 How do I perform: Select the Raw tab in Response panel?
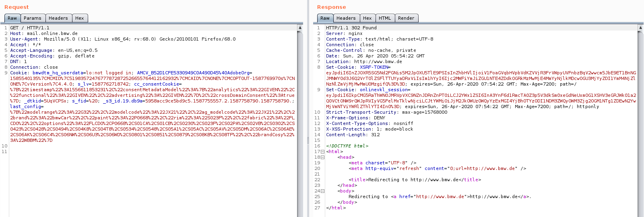(x=325, y=18)
